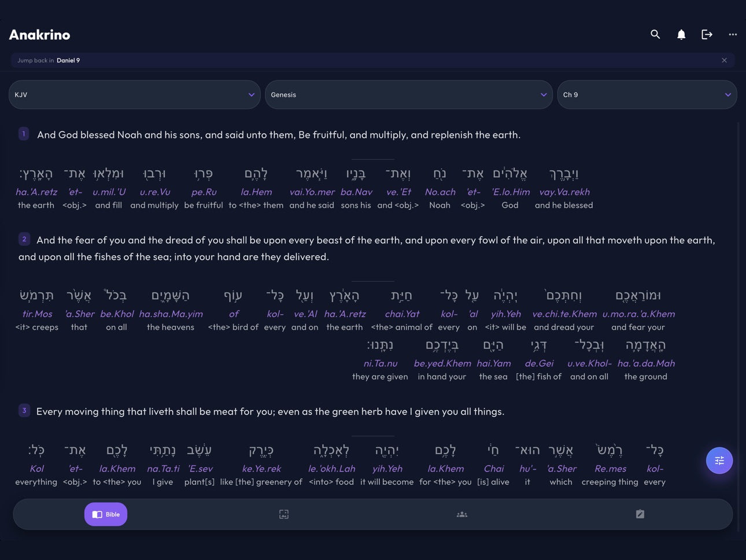Jump back to Daniel 9
The height and width of the screenshot is (560, 746).
68,60
